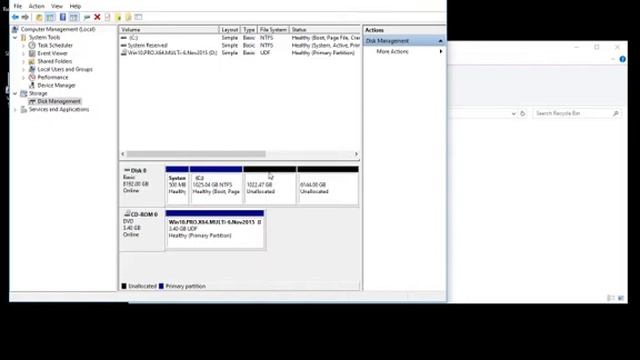
Task: Click the Forward arrow in the toolbar
Action: coord(25,17)
